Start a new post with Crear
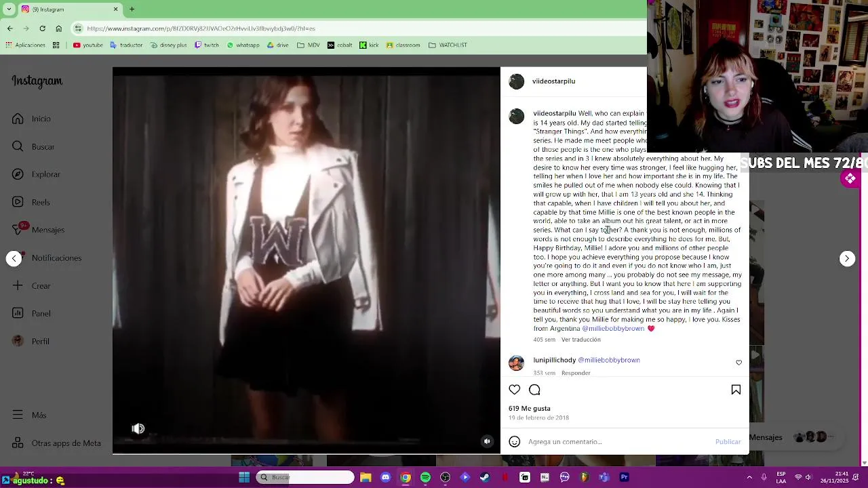This screenshot has height=488, width=868. 31,285
